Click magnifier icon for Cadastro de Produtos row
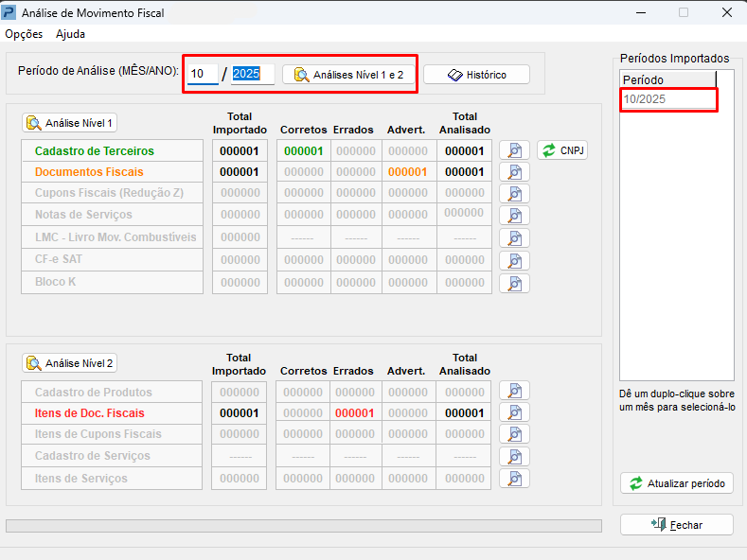The width and height of the screenshot is (747, 560). click(514, 391)
